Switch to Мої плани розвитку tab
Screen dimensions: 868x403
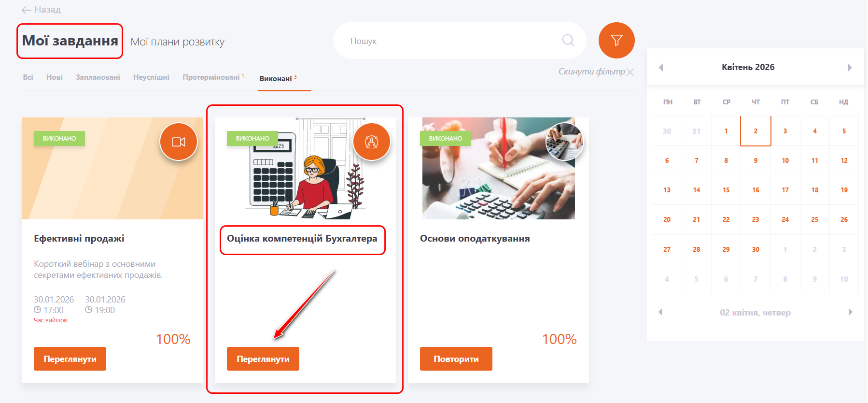point(178,42)
